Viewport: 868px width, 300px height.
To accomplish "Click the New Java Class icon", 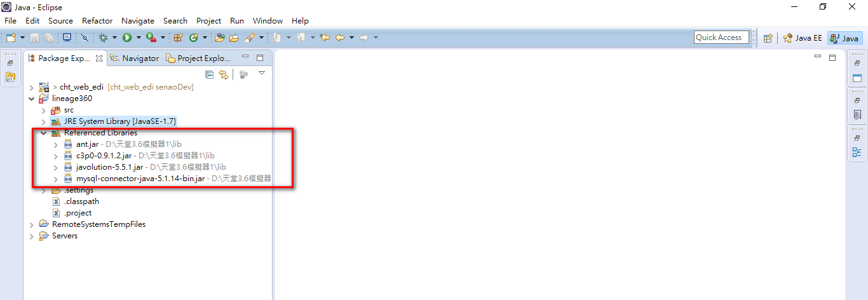I will point(193,37).
